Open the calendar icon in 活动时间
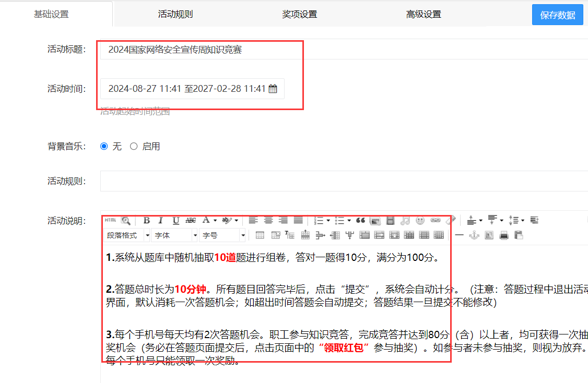The height and width of the screenshot is (383, 588). (273, 89)
